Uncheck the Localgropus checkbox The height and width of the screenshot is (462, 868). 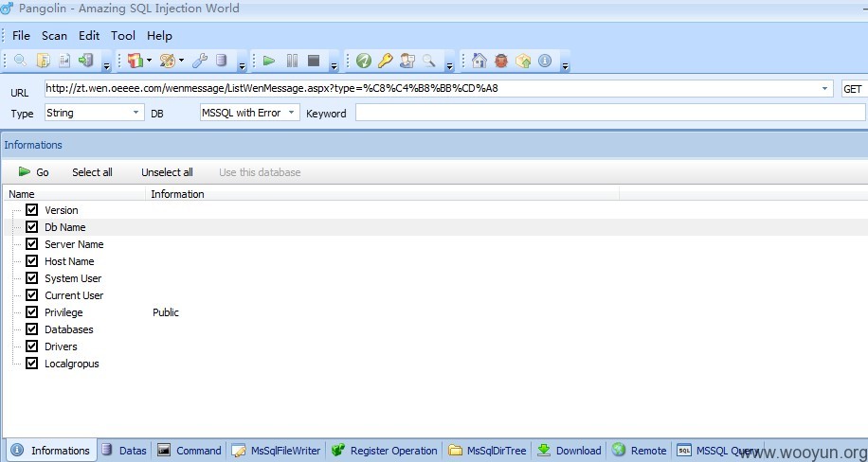(x=31, y=363)
